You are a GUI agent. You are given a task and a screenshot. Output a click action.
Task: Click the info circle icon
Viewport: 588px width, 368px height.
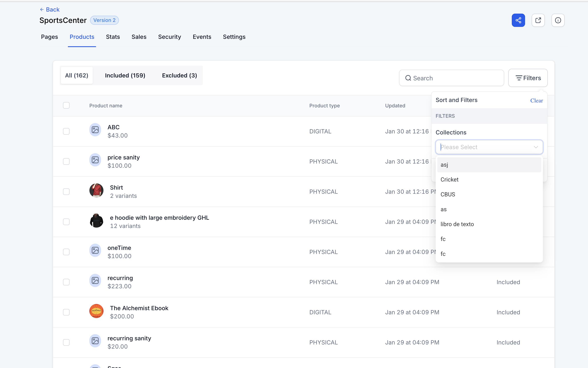point(558,20)
